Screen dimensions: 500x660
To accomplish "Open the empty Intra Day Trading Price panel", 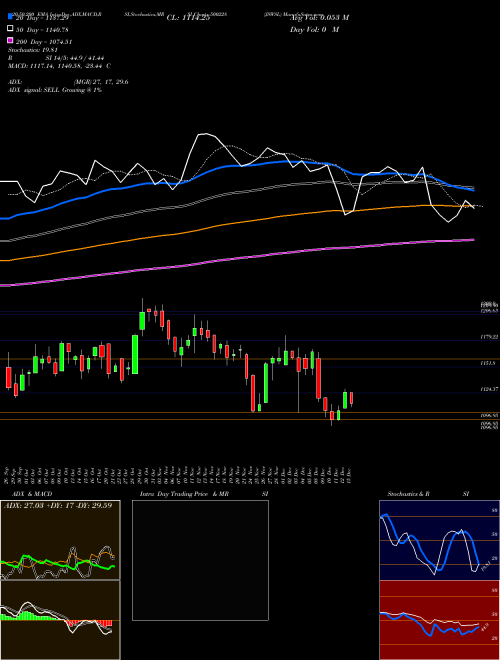I will click(x=200, y=560).
